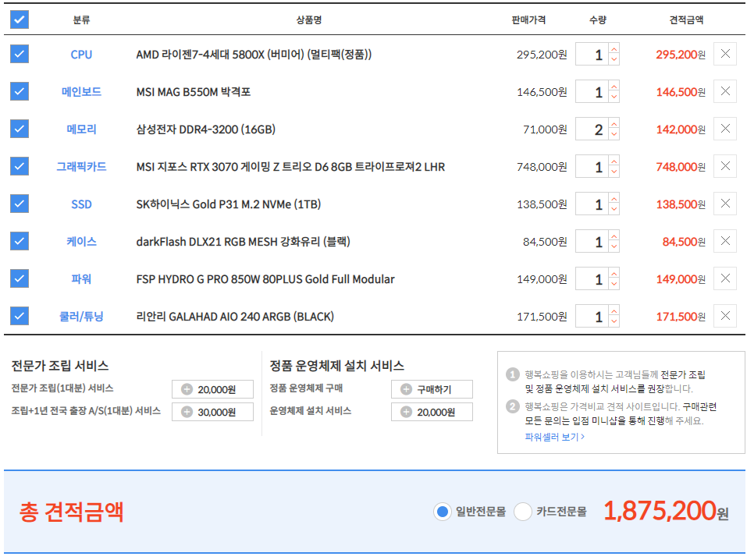Click product name darkFlash DLX21 RGB MESH

pos(243,242)
